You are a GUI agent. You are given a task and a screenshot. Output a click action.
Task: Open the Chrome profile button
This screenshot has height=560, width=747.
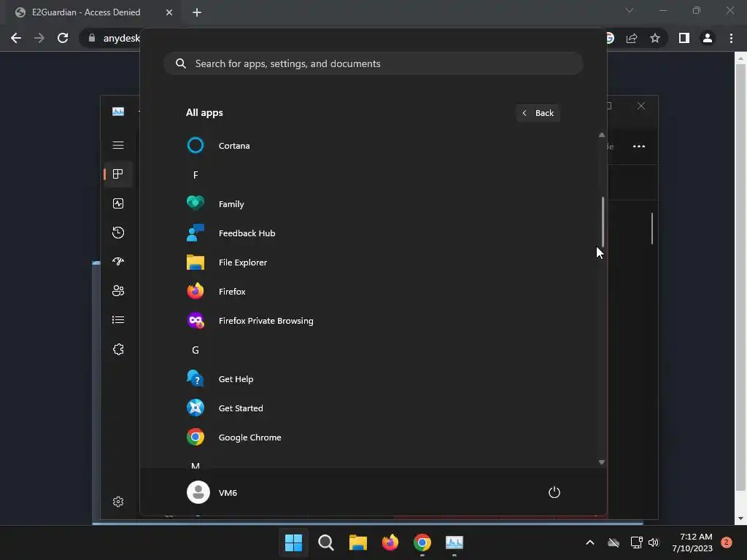tap(708, 38)
